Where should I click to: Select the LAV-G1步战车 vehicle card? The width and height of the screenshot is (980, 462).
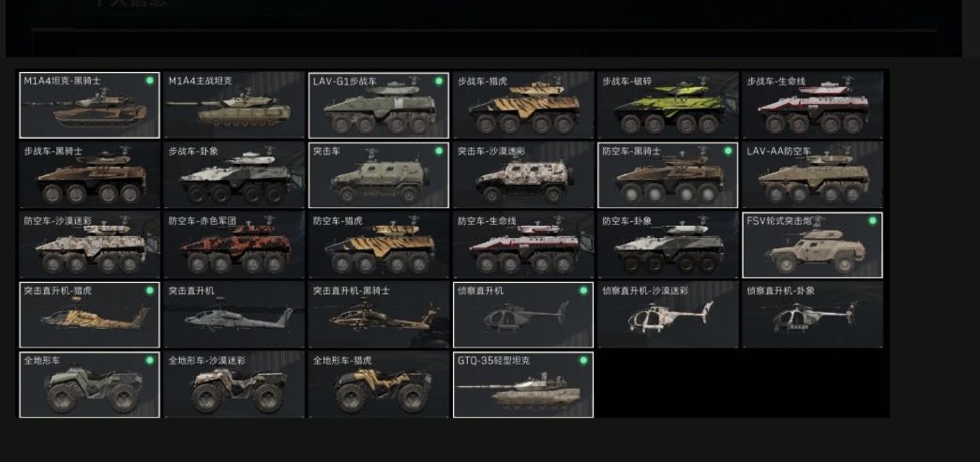coord(379,105)
